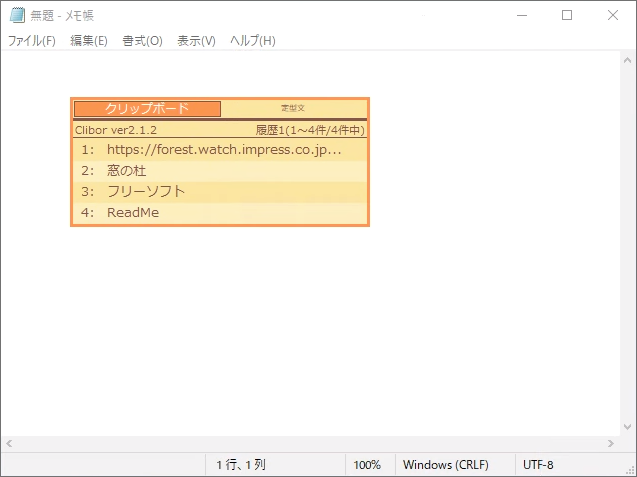Click the horizontal scrollbar right arrow
Viewport: 637px width, 477px height.
pos(610,444)
